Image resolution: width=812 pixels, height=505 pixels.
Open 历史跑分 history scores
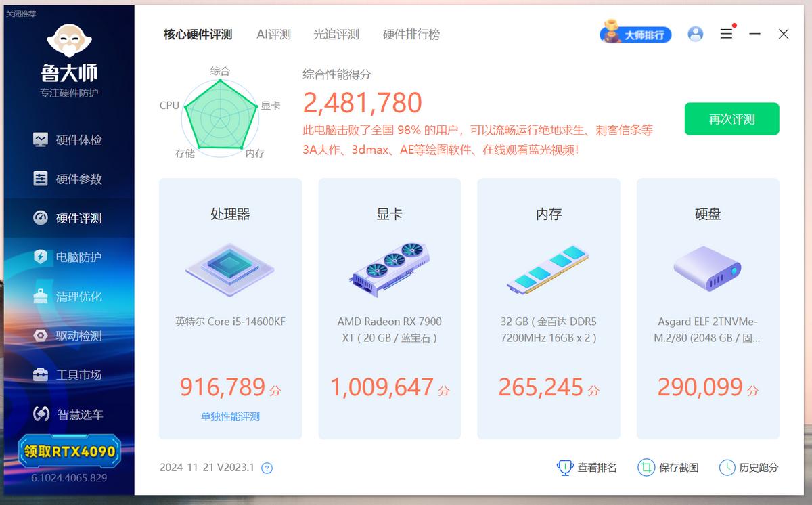(748, 468)
